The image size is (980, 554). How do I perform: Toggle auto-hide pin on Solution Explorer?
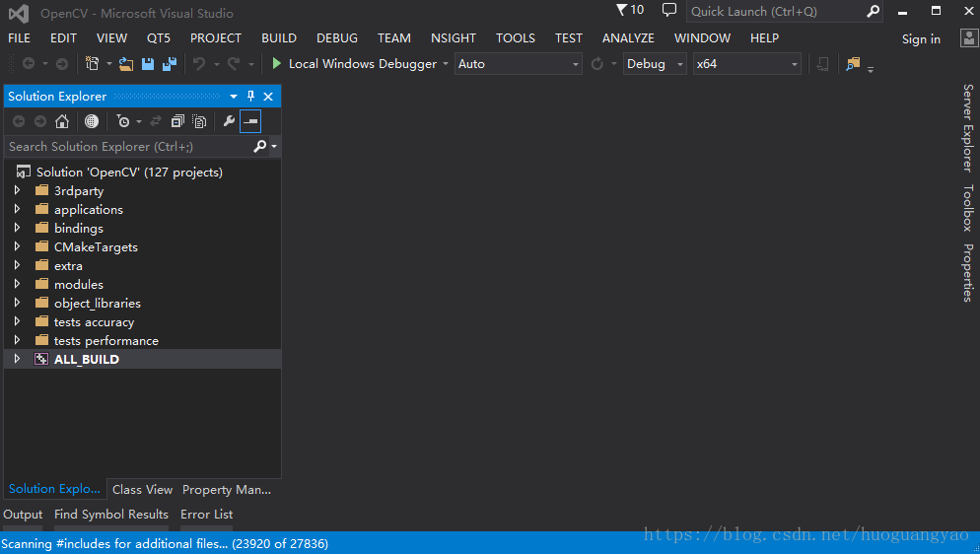[x=250, y=97]
